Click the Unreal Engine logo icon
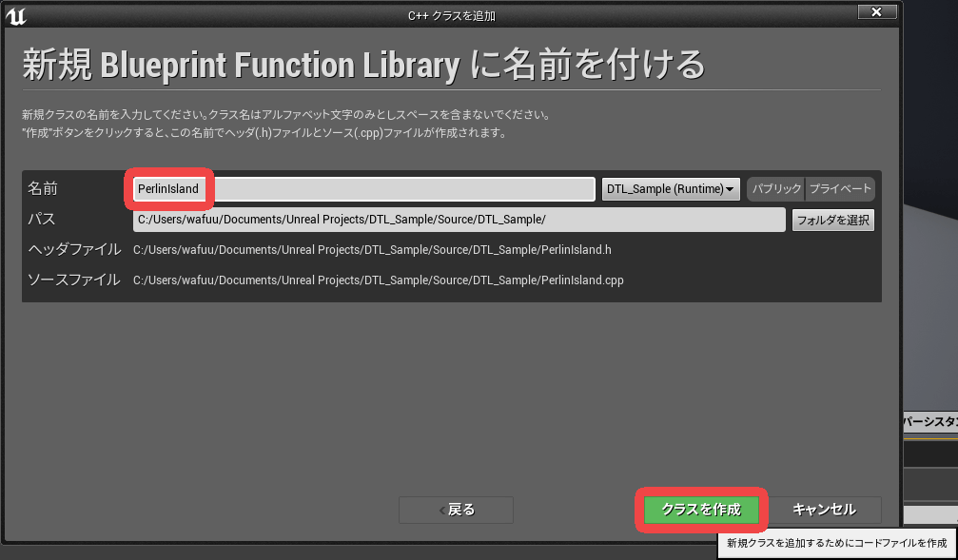This screenshot has height=560, width=958. point(15,16)
